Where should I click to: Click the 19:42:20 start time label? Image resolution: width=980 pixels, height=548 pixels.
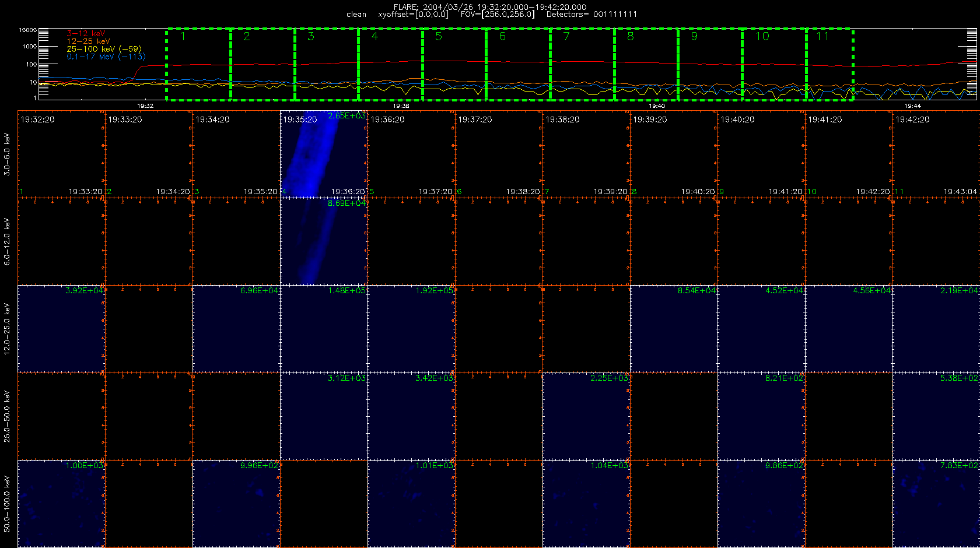coord(913,120)
